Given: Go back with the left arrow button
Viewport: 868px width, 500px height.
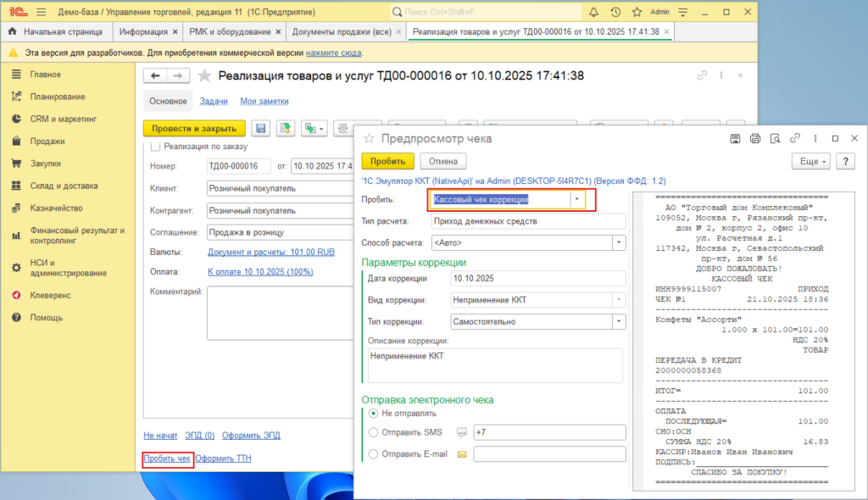Looking at the screenshot, I should (x=156, y=75).
